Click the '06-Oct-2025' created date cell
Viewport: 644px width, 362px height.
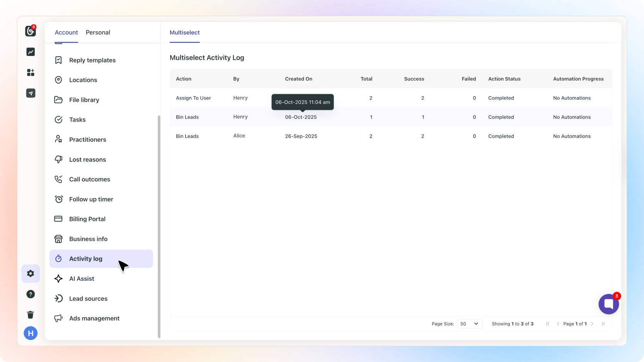(x=301, y=117)
